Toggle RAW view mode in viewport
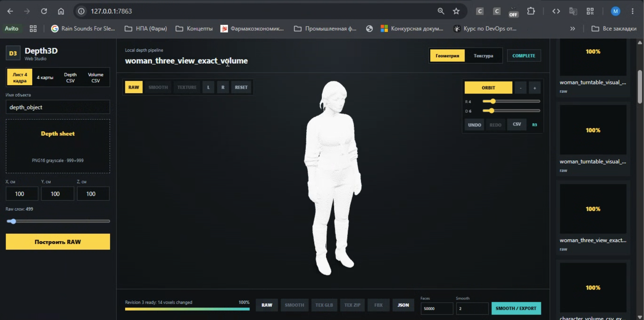Image resolution: width=644 pixels, height=320 pixels. pos(134,87)
